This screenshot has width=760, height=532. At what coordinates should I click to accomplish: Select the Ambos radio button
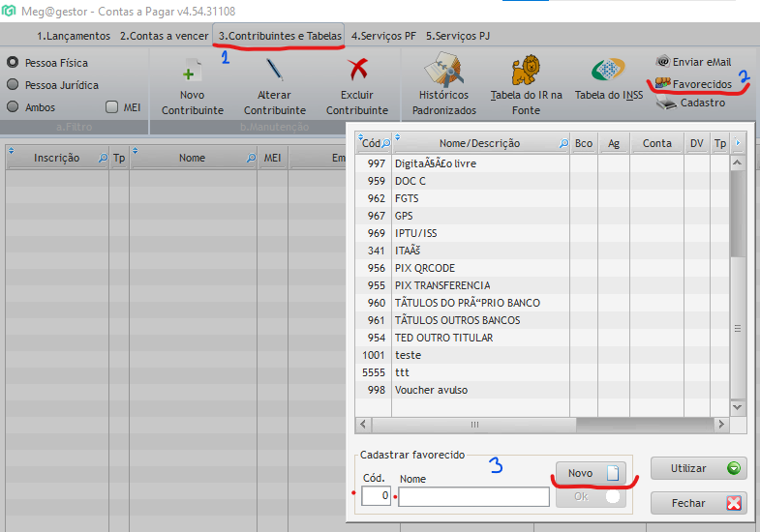tap(13, 107)
